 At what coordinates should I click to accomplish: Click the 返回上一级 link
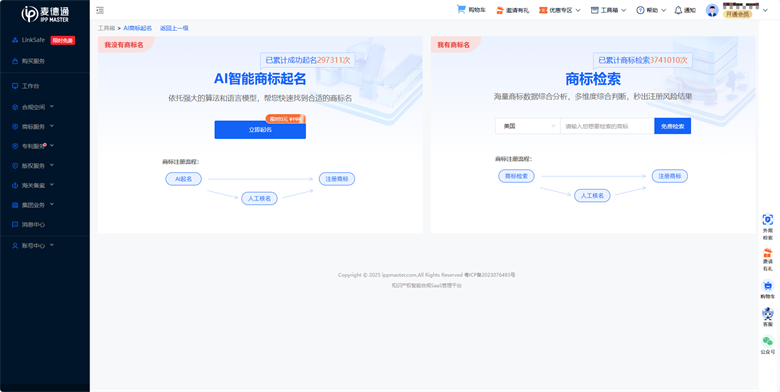174,28
